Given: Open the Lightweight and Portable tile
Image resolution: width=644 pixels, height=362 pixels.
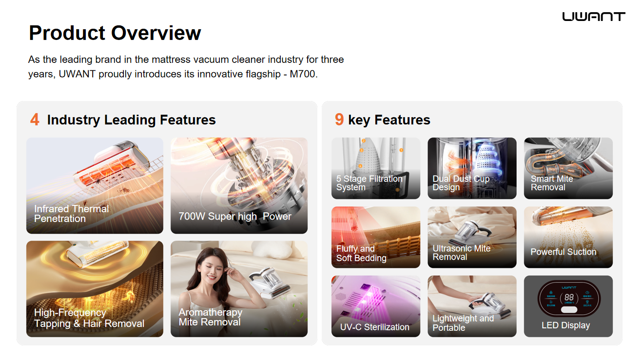Looking at the screenshot, I should 472,306.
